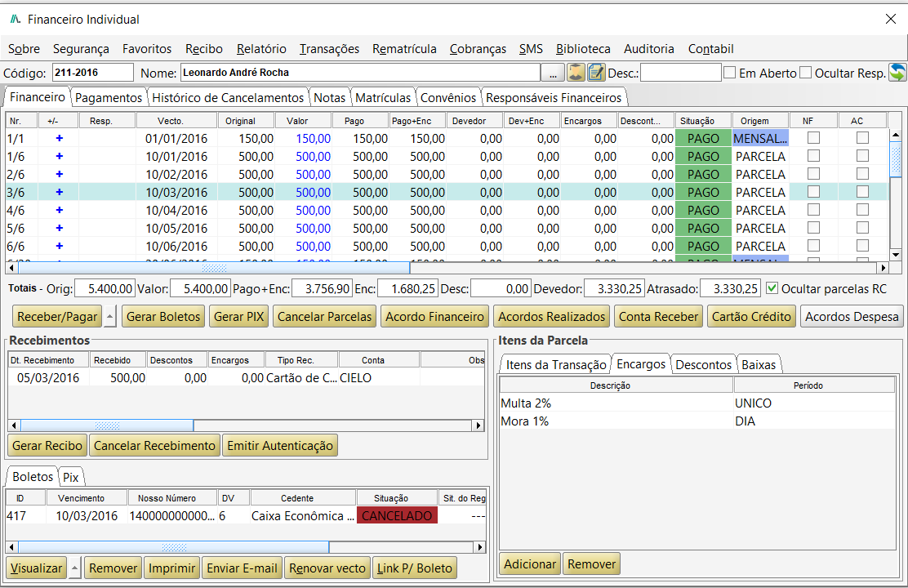Viewport: 908px width, 588px height.
Task: Select the CANCELADO boleto status cell
Action: tap(397, 515)
